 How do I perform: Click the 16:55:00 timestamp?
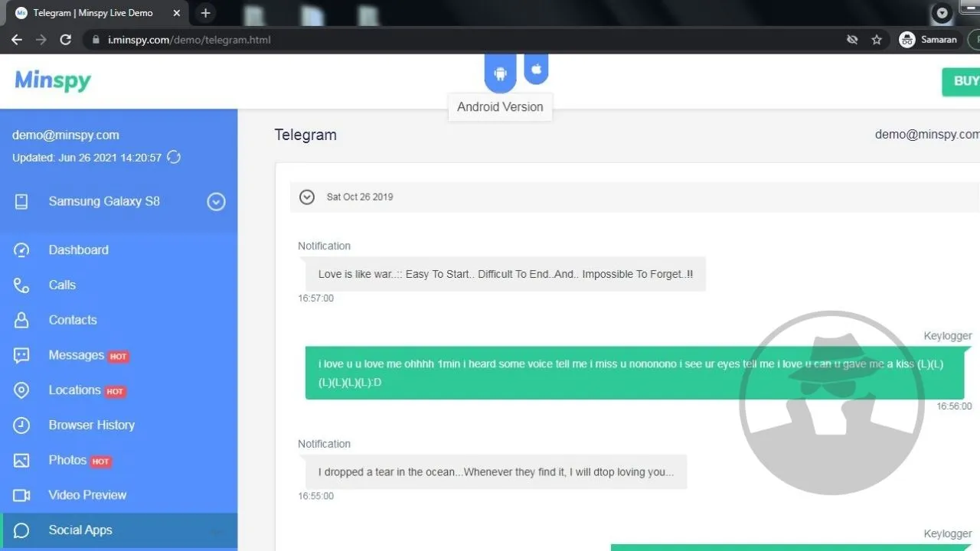pos(315,496)
